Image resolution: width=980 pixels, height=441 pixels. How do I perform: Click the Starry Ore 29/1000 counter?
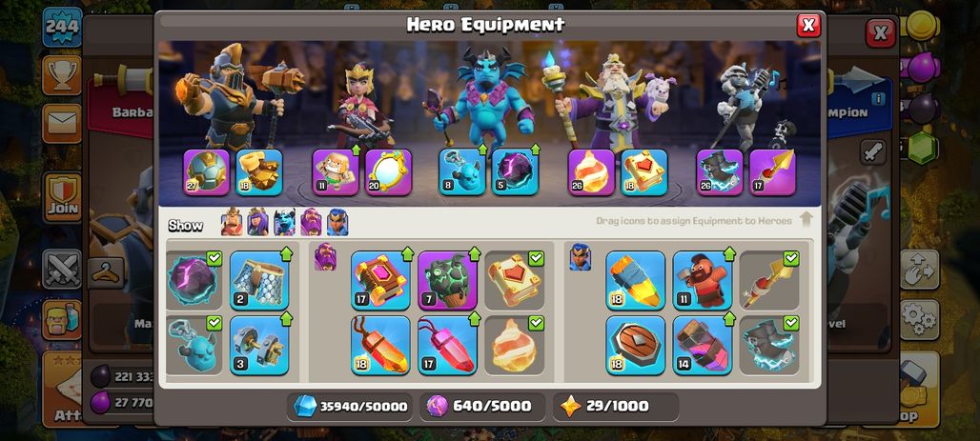pos(616,407)
